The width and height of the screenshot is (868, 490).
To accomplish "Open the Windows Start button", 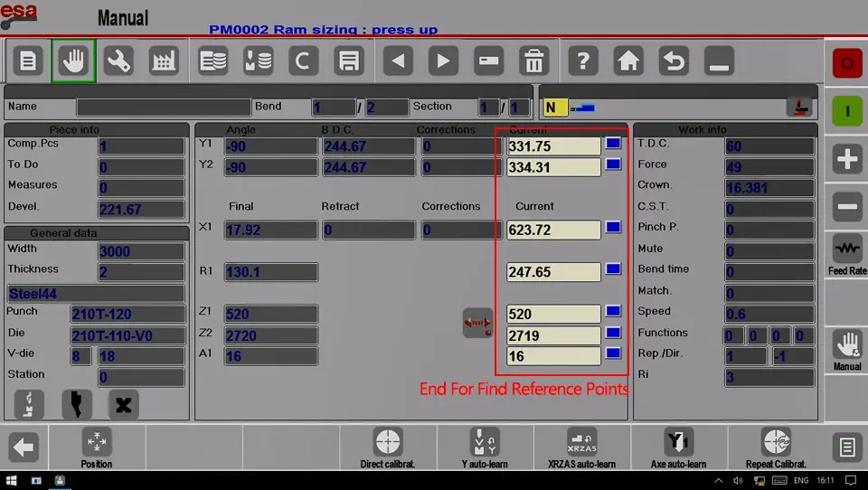I will (x=11, y=480).
